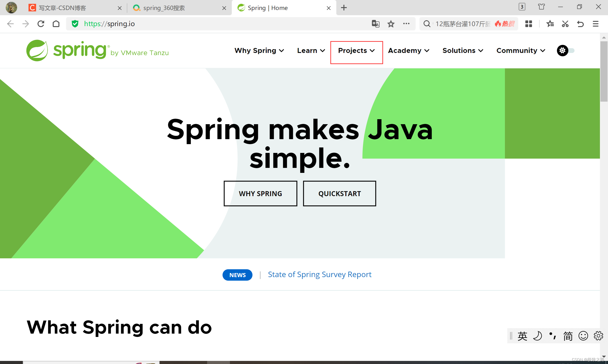This screenshot has width=608, height=364.
Task: Click the scrollbar down arrow
Action: (604, 356)
